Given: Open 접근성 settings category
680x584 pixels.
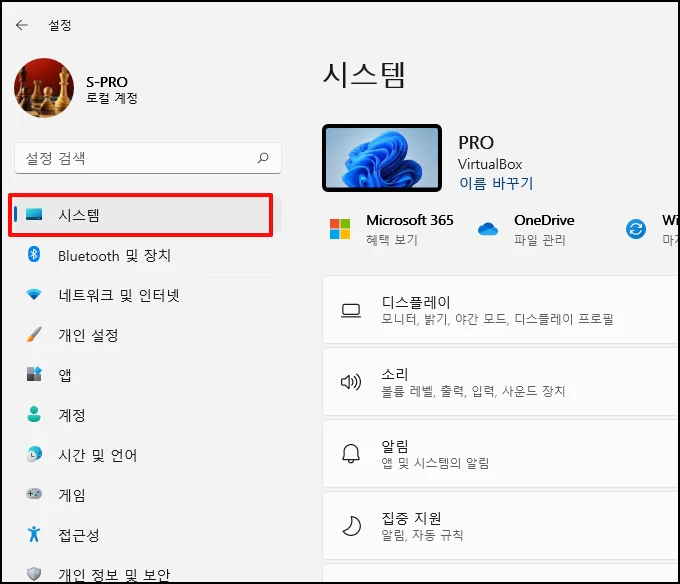Looking at the screenshot, I should coord(145,535).
